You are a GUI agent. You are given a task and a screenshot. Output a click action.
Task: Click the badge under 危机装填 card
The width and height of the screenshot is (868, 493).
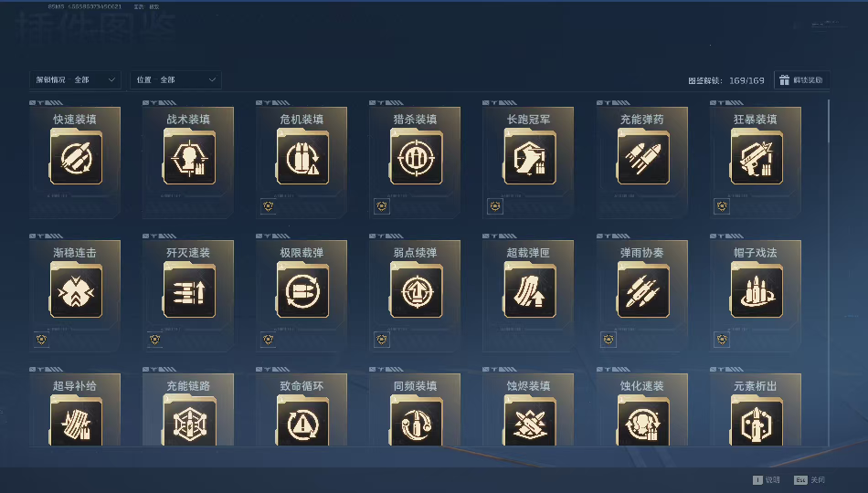pos(268,206)
